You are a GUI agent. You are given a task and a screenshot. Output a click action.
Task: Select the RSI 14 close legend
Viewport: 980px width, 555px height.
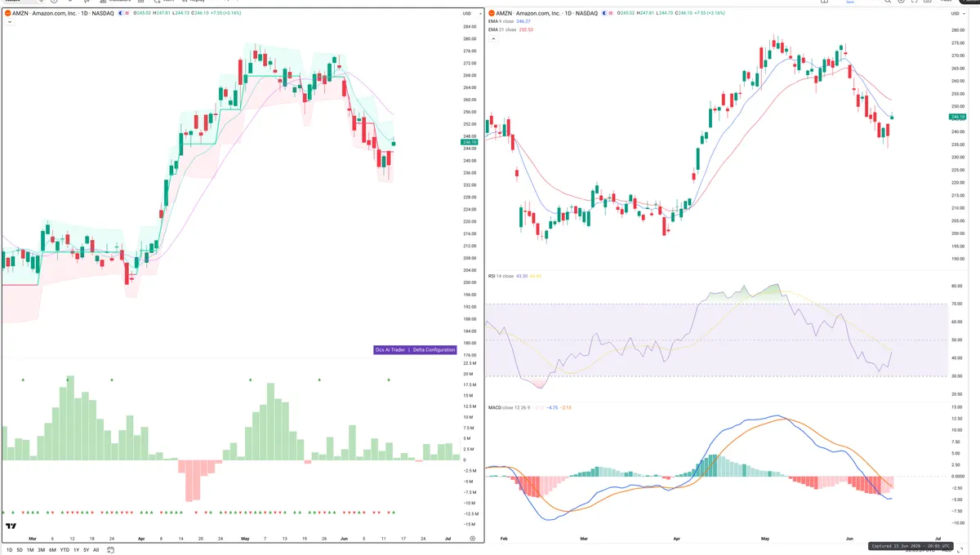(x=501, y=276)
